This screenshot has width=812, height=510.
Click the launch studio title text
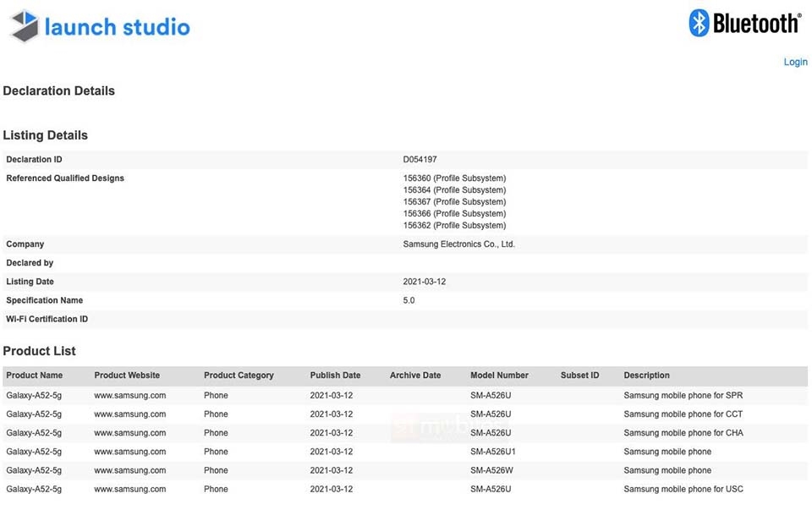point(118,27)
